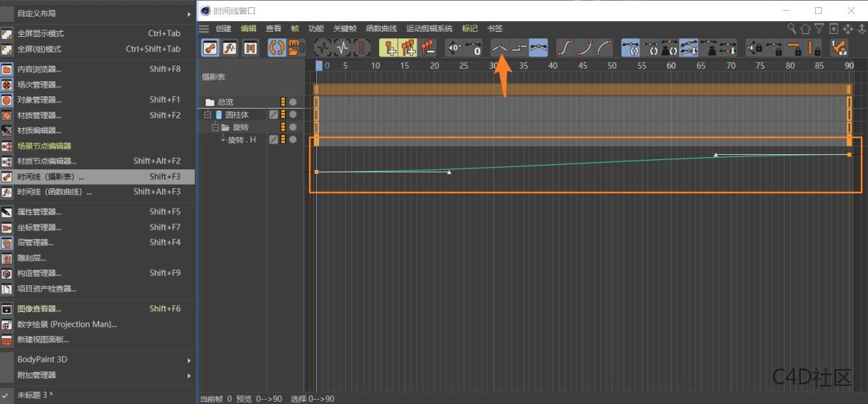Click the search magnifier icon
This screenshot has width=868, height=404.
(792, 28)
